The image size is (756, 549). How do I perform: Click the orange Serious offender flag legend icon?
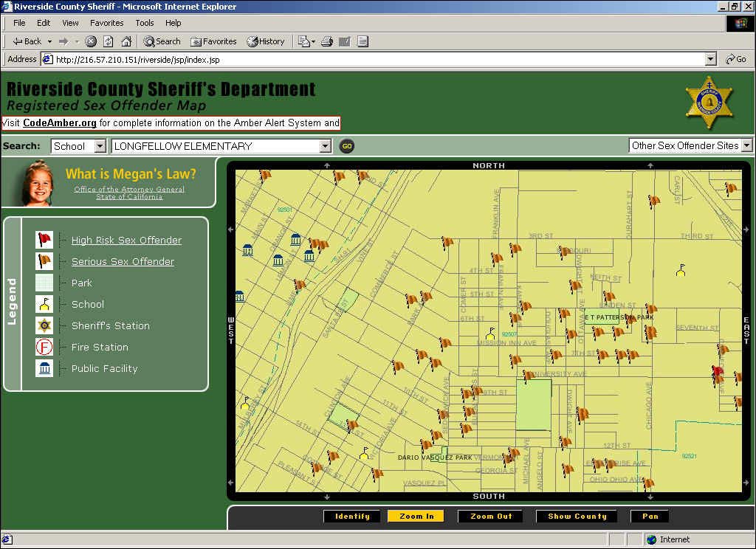(x=44, y=261)
